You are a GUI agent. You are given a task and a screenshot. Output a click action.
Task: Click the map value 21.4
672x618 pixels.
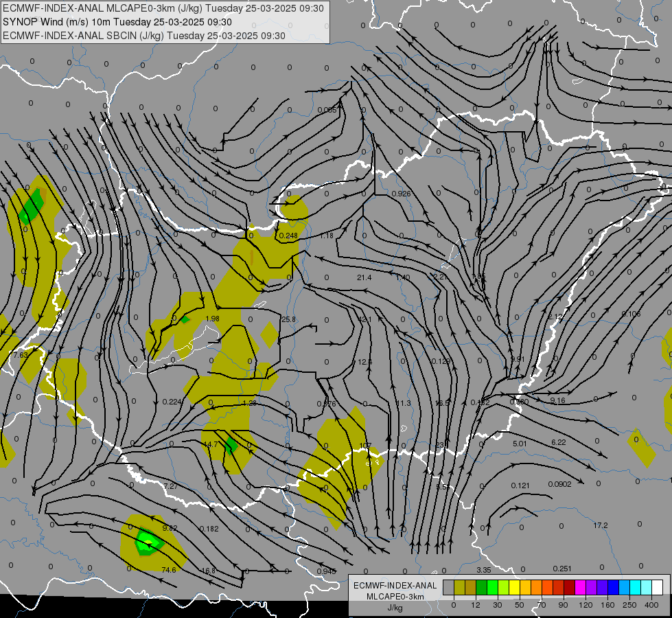(364, 277)
